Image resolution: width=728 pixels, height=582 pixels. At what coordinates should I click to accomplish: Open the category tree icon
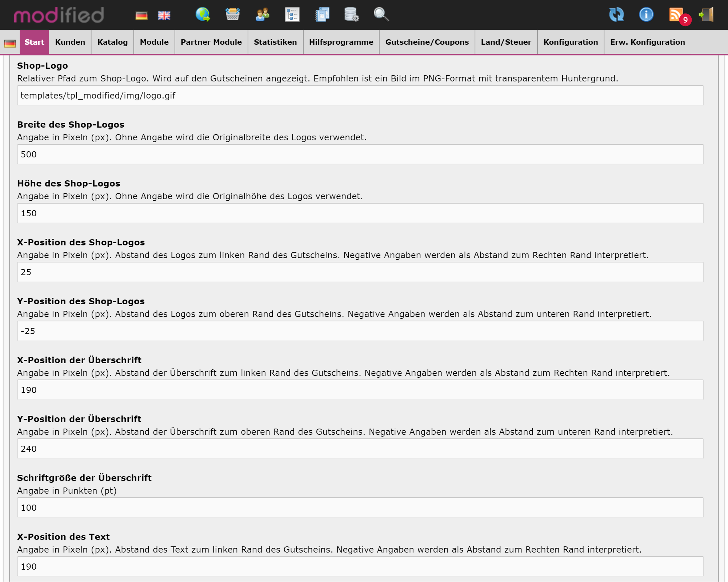pyautogui.click(x=292, y=15)
